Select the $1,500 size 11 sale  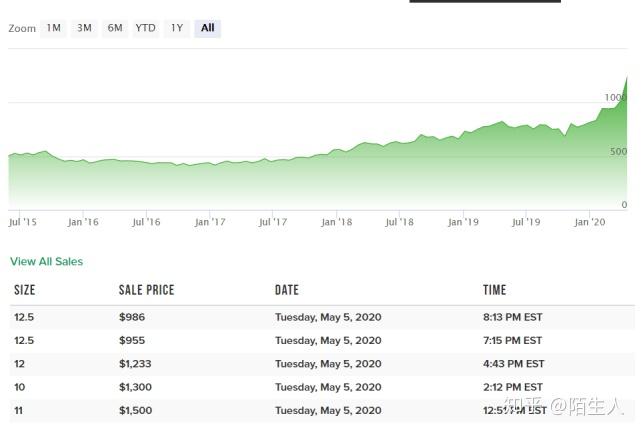pyautogui.click(x=320, y=410)
